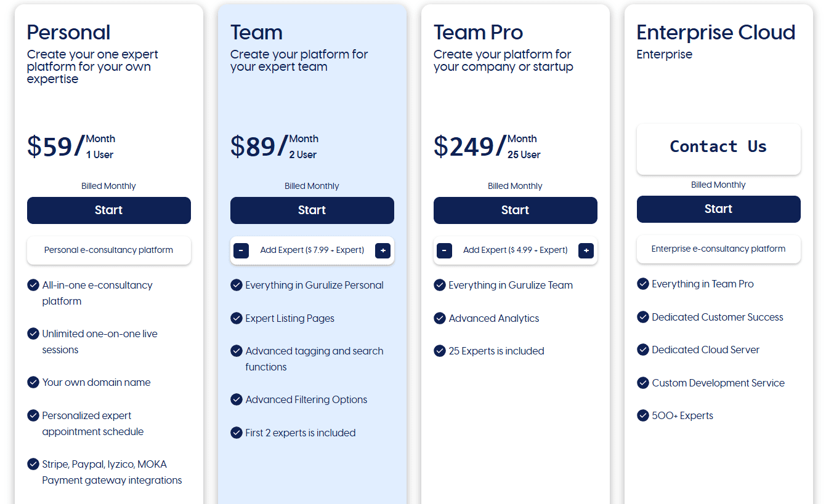Click the checkmark next to Everything in Gurulize Team

[440, 285]
